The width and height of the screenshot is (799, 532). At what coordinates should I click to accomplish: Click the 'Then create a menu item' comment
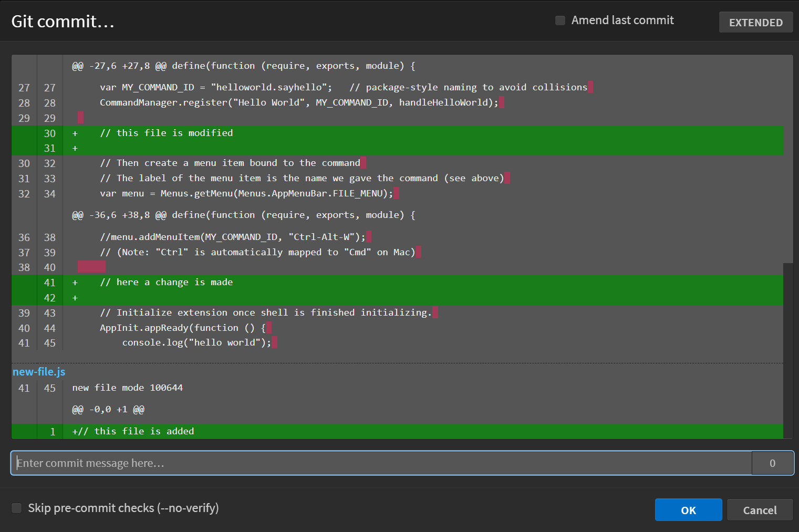(x=230, y=163)
